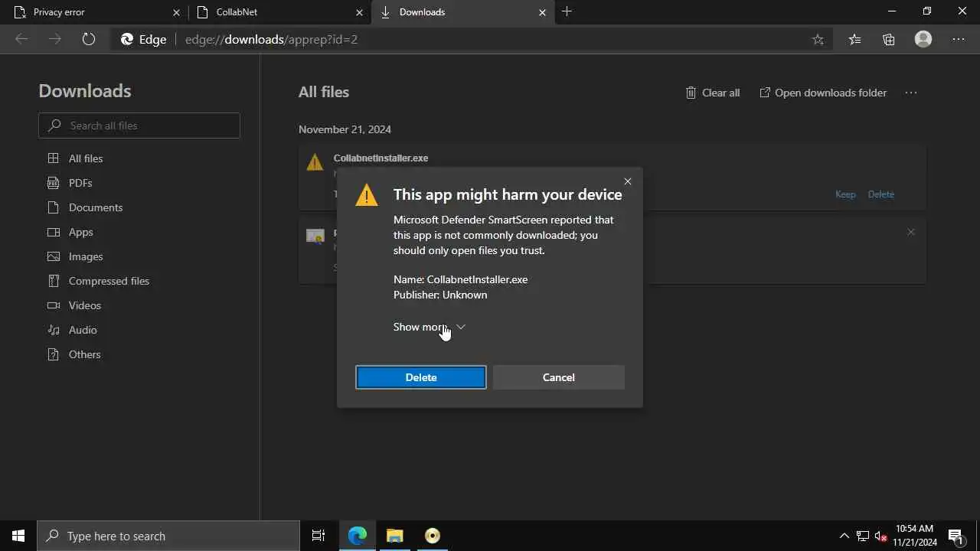This screenshot has width=980, height=551.
Task: Click Delete link in the download row
Action: tap(880, 194)
